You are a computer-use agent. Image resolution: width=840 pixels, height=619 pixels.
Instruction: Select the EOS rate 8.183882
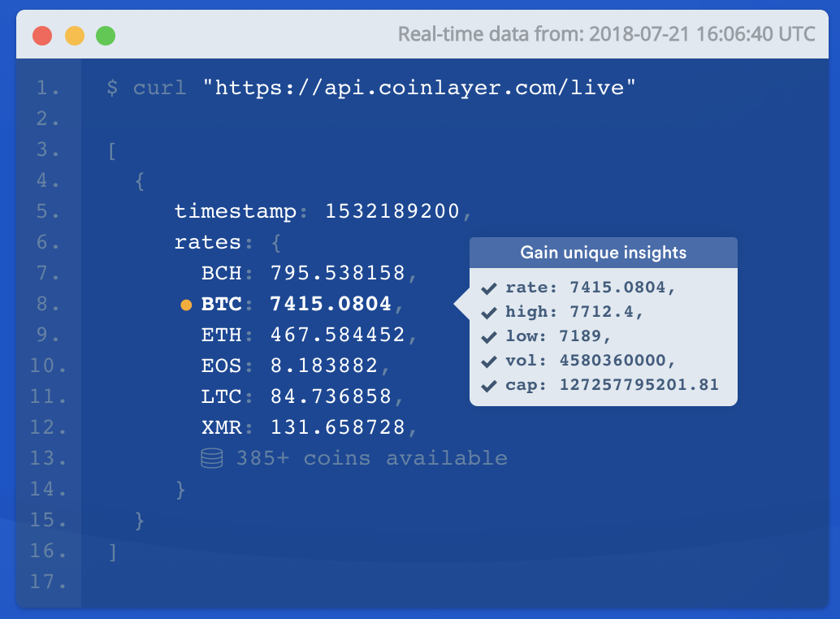(324, 366)
